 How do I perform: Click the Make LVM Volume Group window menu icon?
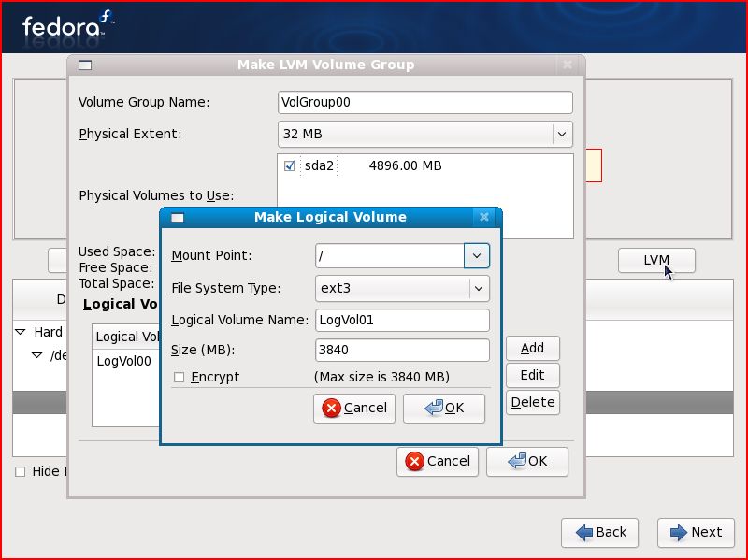[84, 65]
